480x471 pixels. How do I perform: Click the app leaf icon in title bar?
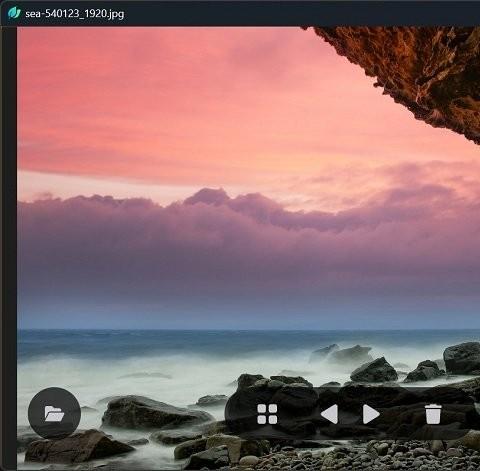pyautogui.click(x=14, y=13)
